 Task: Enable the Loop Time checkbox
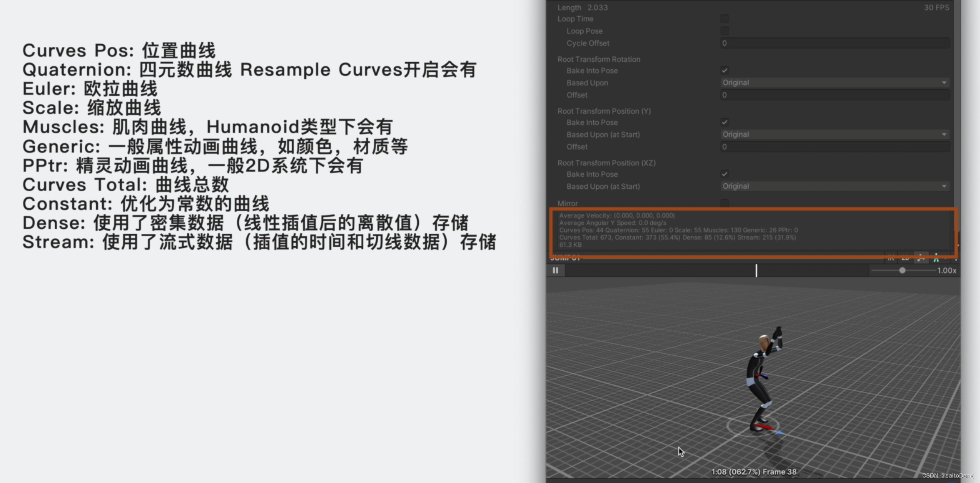724,19
